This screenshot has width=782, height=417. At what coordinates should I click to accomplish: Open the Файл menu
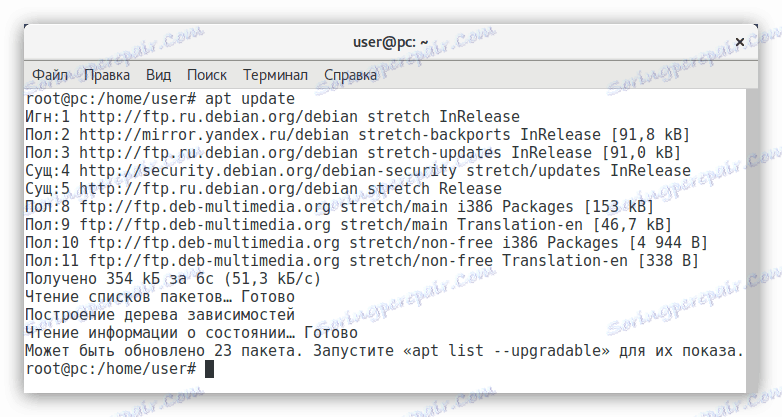coord(49,75)
